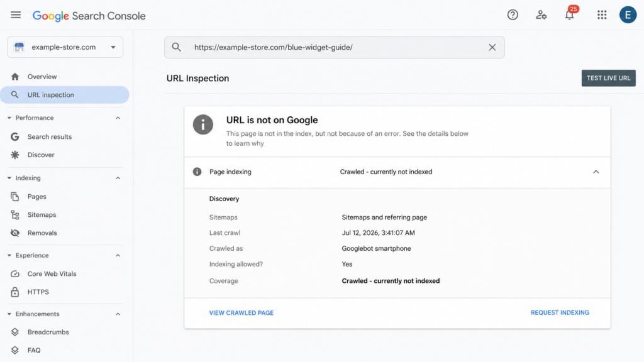Click the FAQ layers icon
The width and height of the screenshot is (644, 362).
point(15,350)
